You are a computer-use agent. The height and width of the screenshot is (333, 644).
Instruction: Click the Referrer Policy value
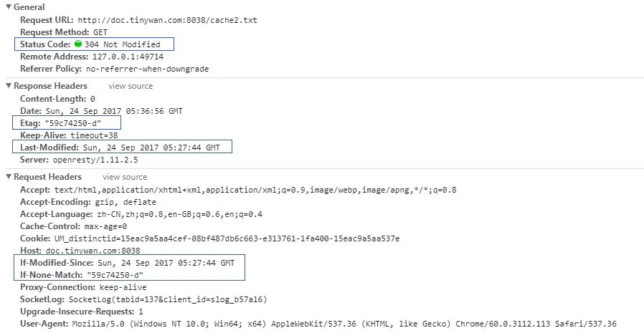pos(148,69)
